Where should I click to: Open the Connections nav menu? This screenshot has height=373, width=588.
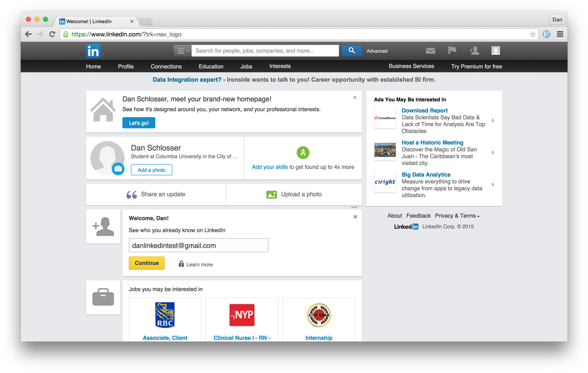(166, 66)
